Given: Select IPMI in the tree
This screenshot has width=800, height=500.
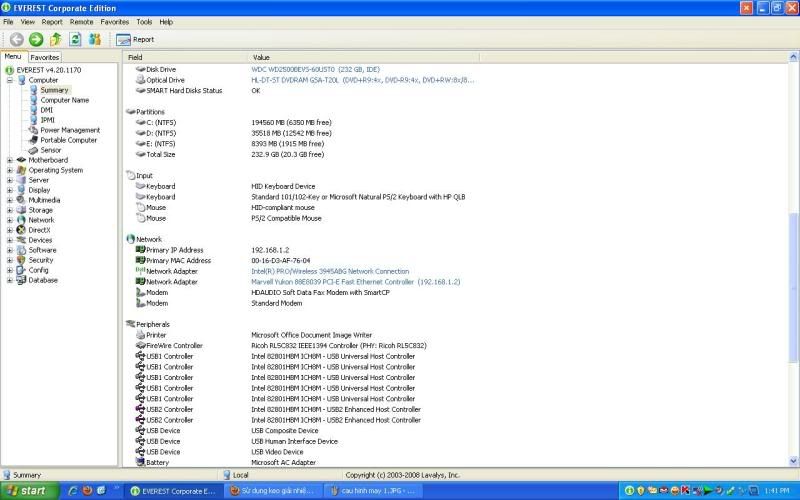Looking at the screenshot, I should (47, 120).
